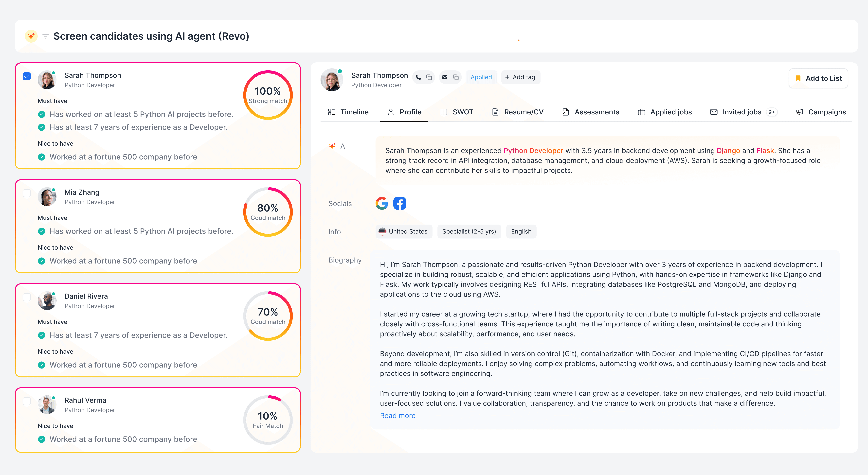Click check icon beside Mia's Python AI projects
This screenshot has width=868, height=475.
(41, 231)
